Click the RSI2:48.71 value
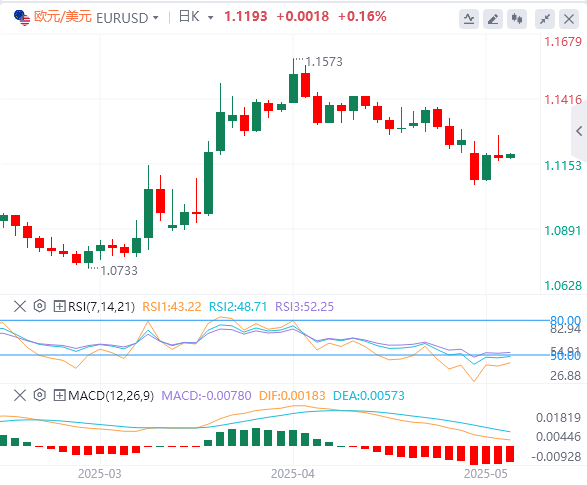The width and height of the screenshot is (587, 485). [x=238, y=307]
